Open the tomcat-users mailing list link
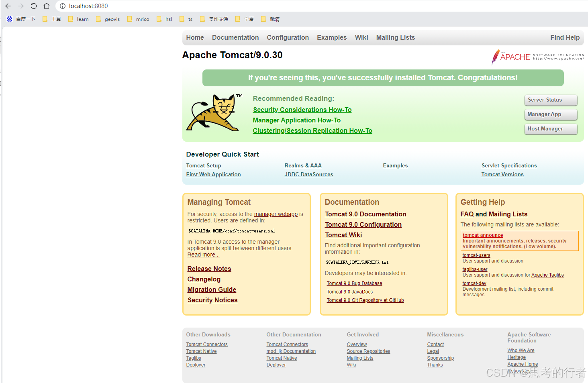This screenshot has height=383, width=588. [476, 255]
